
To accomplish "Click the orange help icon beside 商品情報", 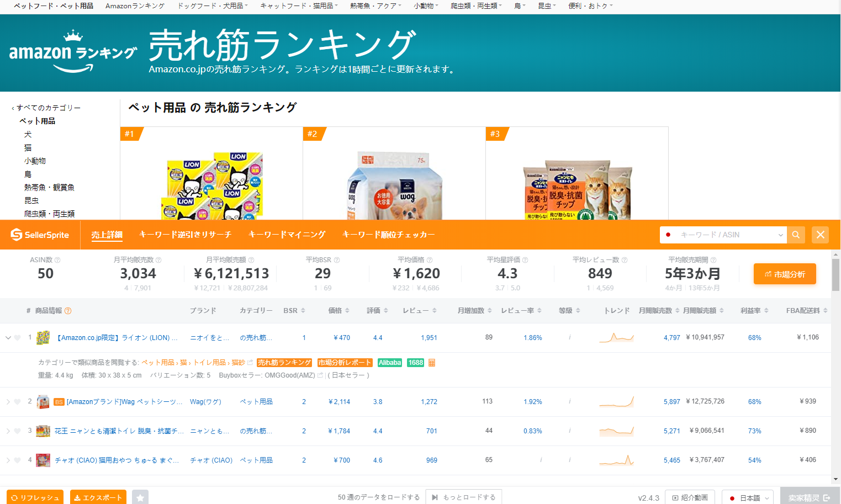I will coord(68,311).
